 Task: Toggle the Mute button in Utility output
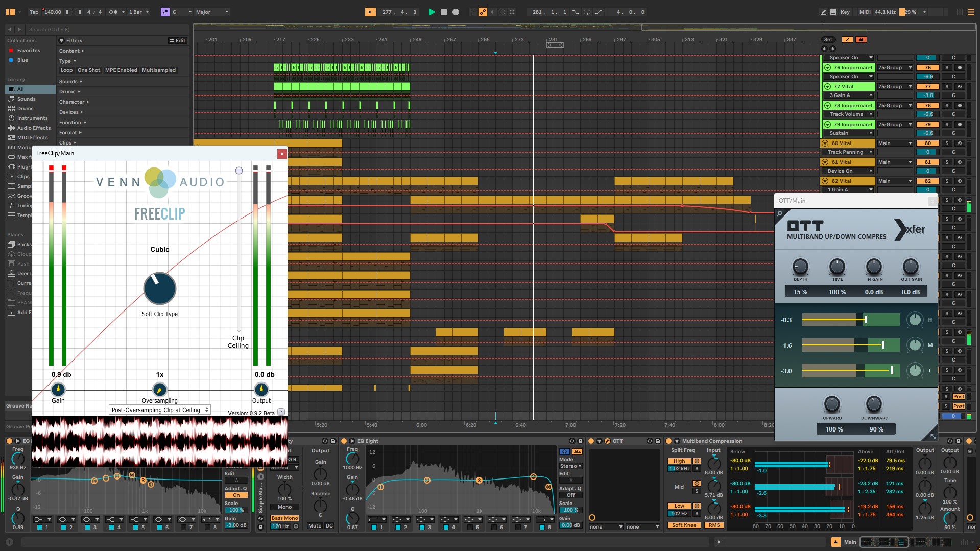point(315,525)
